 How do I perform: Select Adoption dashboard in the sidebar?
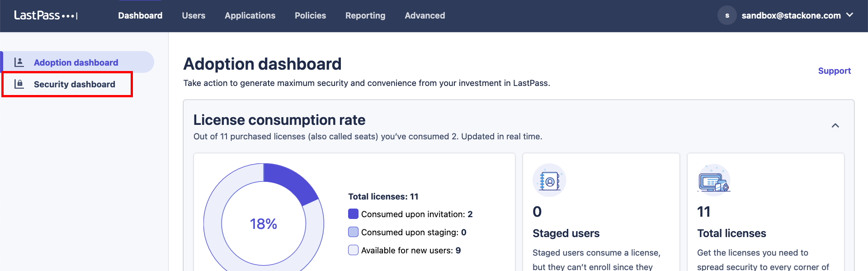click(77, 62)
